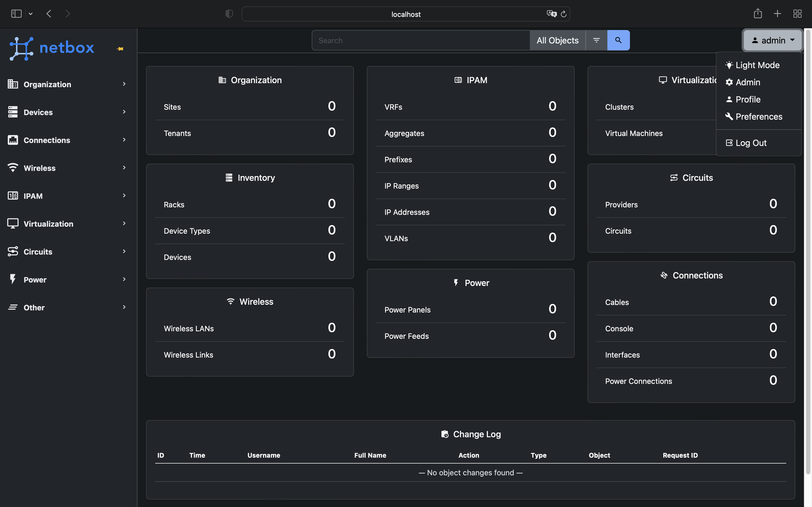This screenshot has width=812, height=507.
Task: Click the yellow pin icon to pin sidebar
Action: pyautogui.click(x=120, y=48)
